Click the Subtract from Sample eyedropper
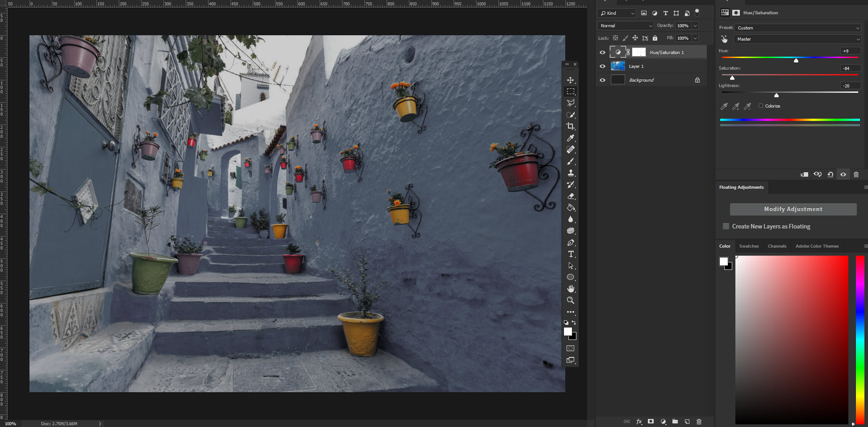Viewport: 868px width, 427px height. tap(747, 106)
